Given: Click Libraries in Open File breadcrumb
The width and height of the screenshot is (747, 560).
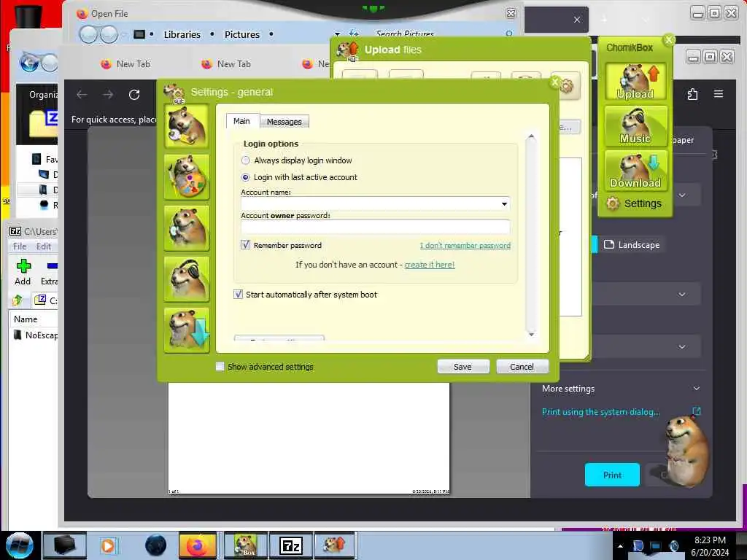Looking at the screenshot, I should pyautogui.click(x=182, y=34).
